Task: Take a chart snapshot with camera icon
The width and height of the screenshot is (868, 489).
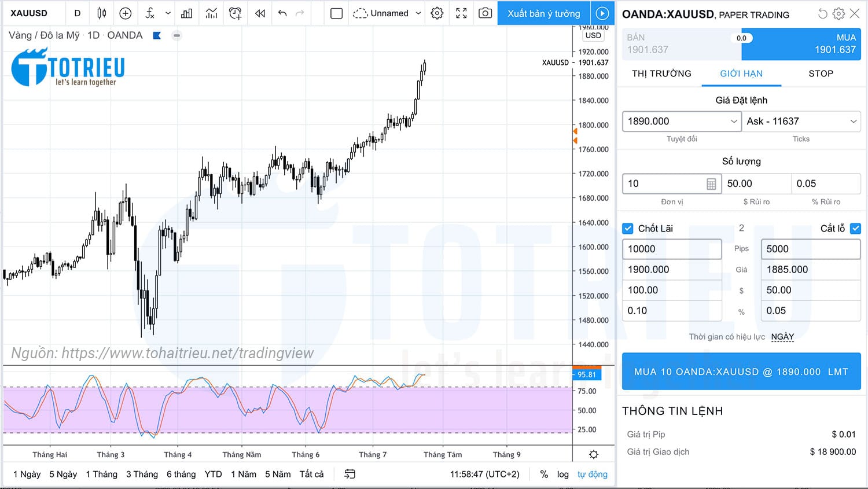Action: pos(486,13)
